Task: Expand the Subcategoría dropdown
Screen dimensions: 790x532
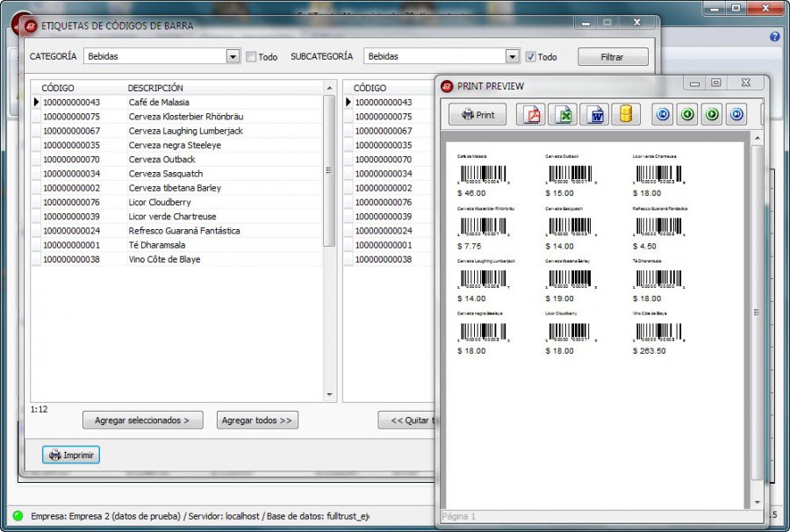Action: pyautogui.click(x=513, y=56)
